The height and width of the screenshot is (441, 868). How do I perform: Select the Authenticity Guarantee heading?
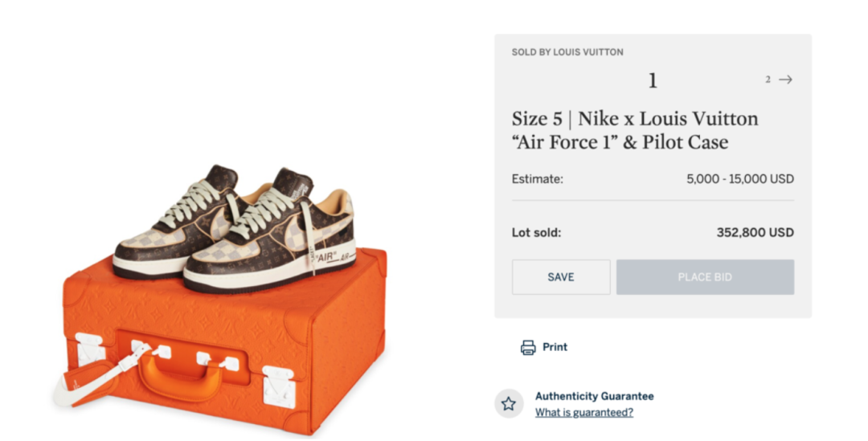[x=594, y=396]
